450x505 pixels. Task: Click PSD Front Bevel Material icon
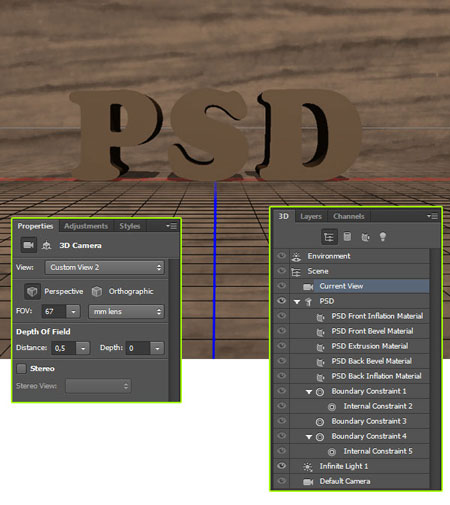(x=320, y=332)
